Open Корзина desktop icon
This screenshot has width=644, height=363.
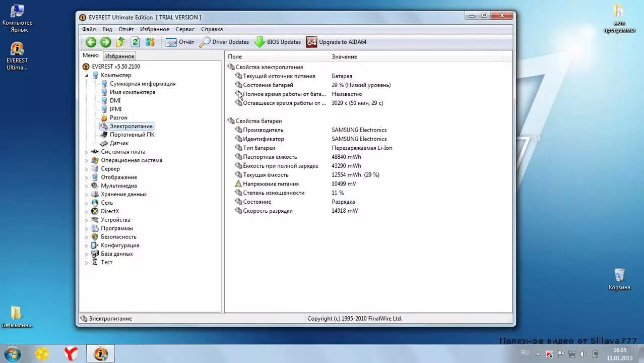coord(619,279)
